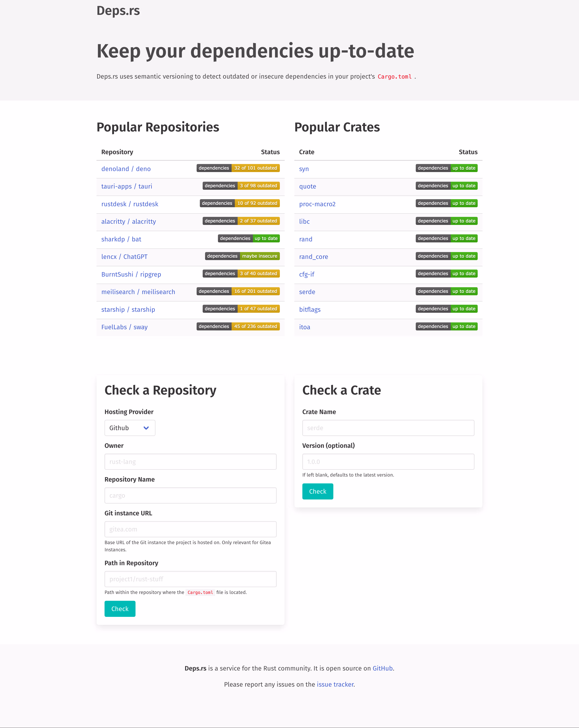Open the serde crate link
This screenshot has width=579, height=728.
pyautogui.click(x=307, y=292)
